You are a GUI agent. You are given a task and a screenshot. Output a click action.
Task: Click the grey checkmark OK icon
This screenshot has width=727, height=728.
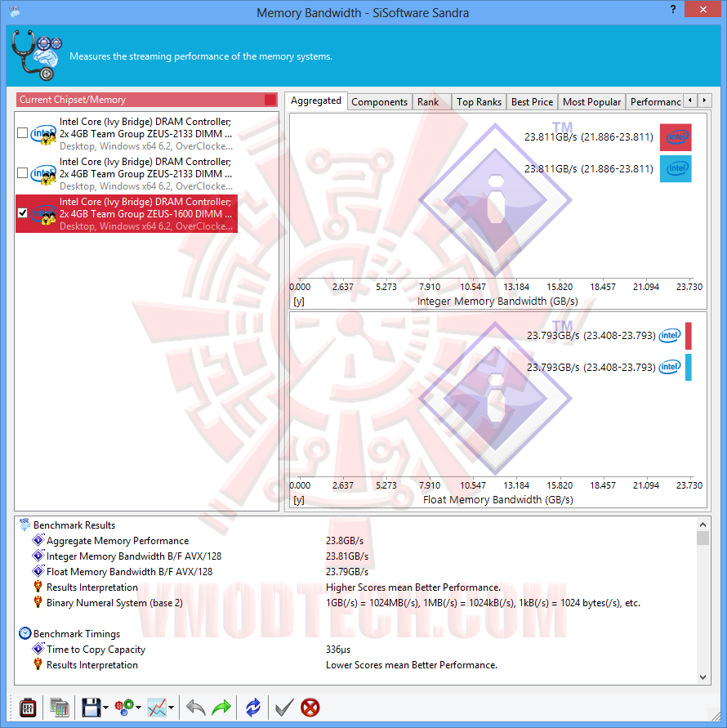pos(284,708)
